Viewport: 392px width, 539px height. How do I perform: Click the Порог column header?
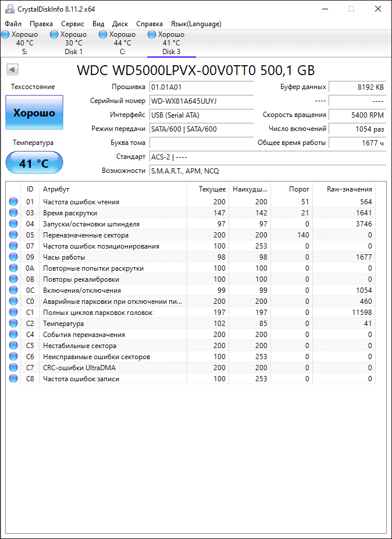pos(291,189)
